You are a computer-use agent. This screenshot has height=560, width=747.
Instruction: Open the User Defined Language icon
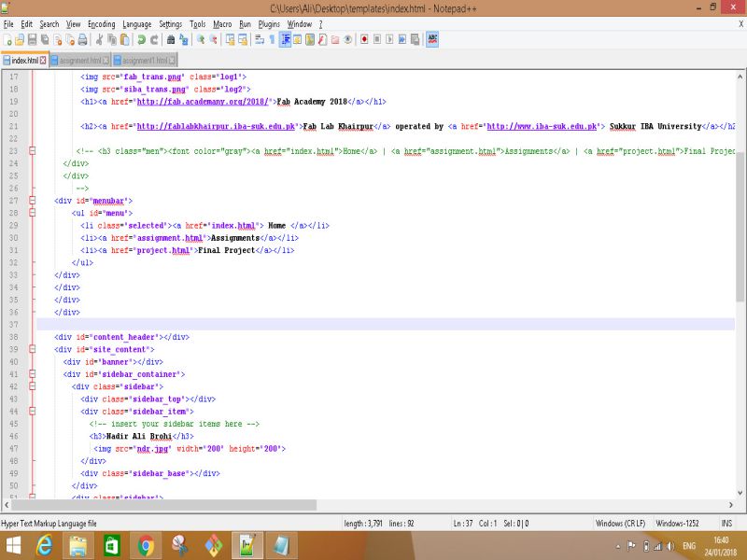coord(297,39)
